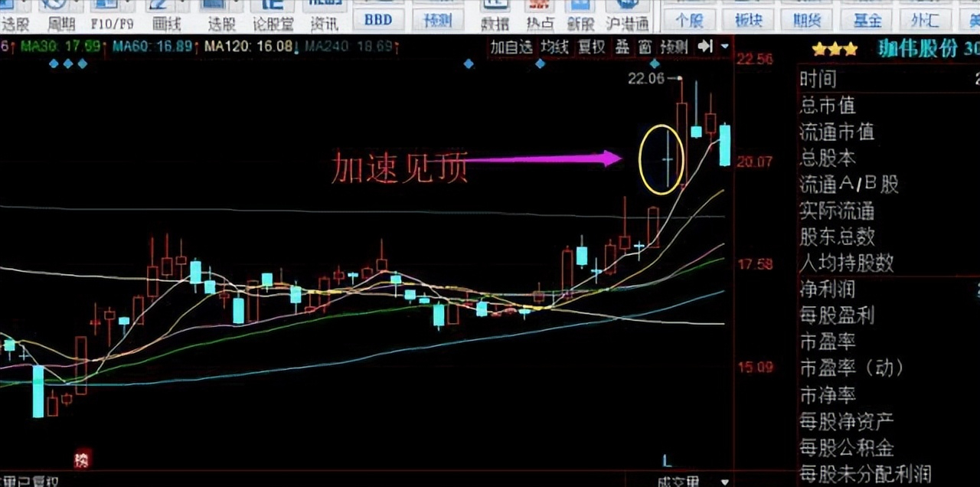The height and width of the screenshot is (487, 980).
Task: Select the 实际流通 row
Action: point(889,210)
